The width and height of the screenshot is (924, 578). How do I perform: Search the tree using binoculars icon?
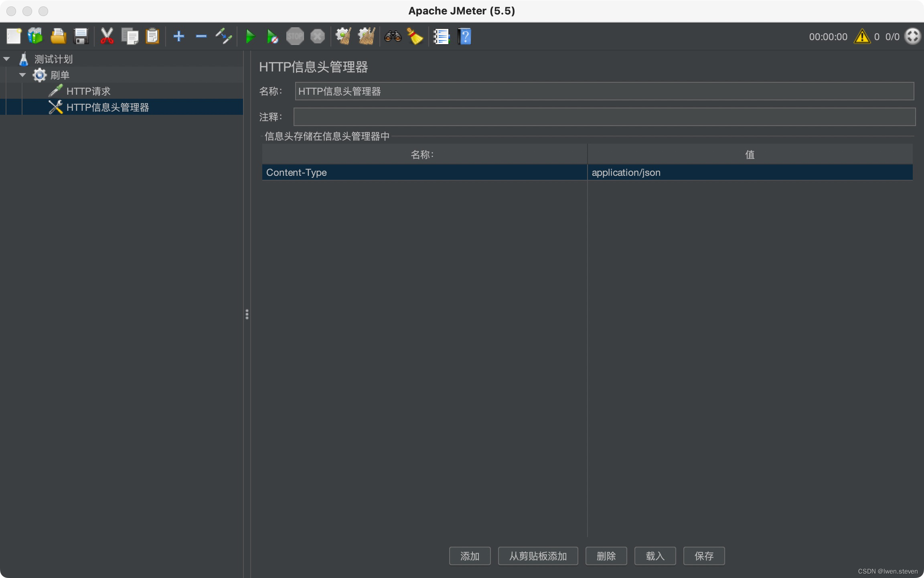tap(393, 37)
